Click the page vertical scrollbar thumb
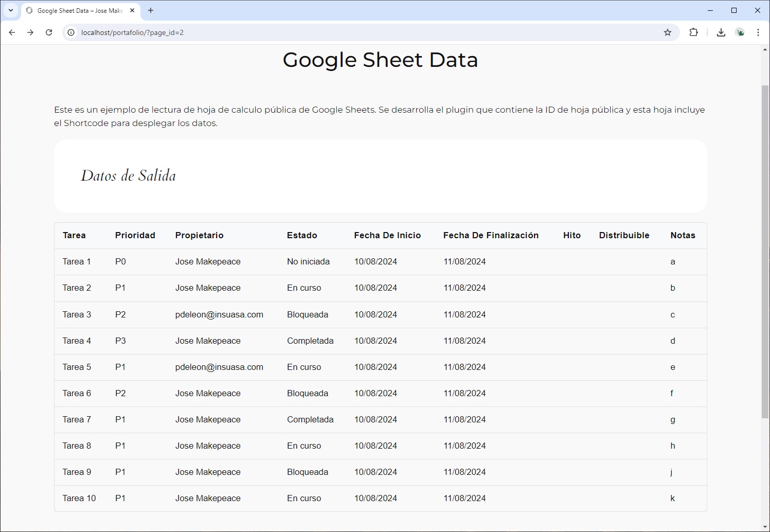The width and height of the screenshot is (770, 532). click(x=765, y=252)
